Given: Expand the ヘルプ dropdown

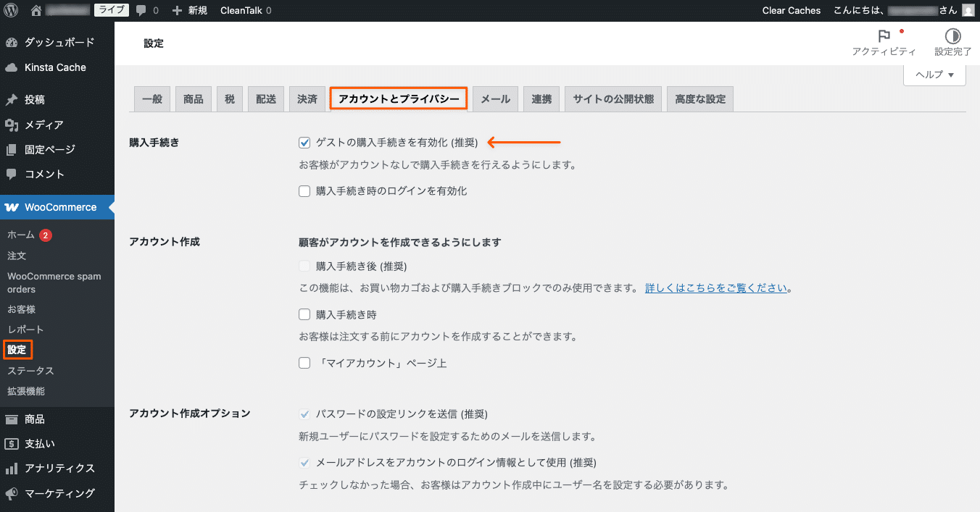Looking at the screenshot, I should [934, 75].
